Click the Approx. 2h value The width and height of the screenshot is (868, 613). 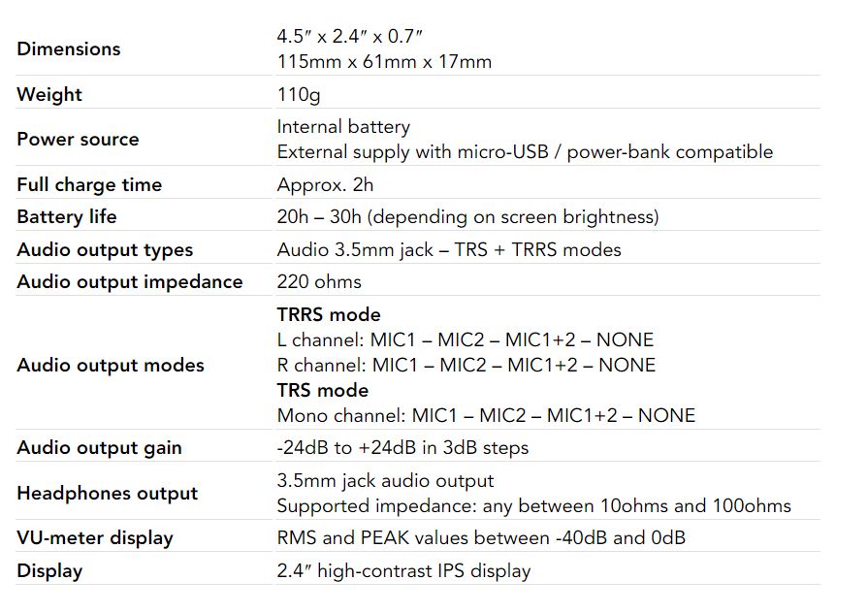point(325,184)
